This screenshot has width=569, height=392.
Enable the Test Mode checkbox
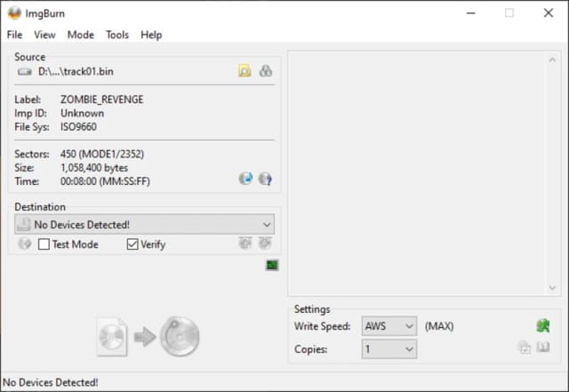coord(44,244)
